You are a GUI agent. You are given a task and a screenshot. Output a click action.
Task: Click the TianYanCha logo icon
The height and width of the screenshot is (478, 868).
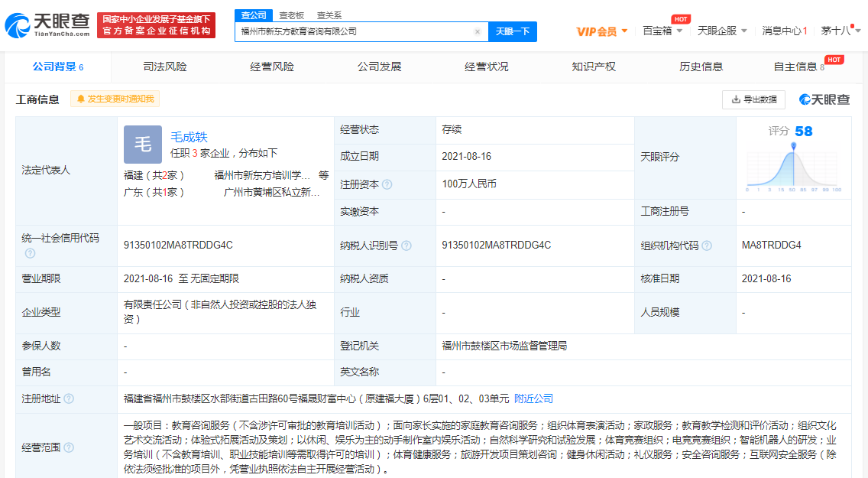18,25
